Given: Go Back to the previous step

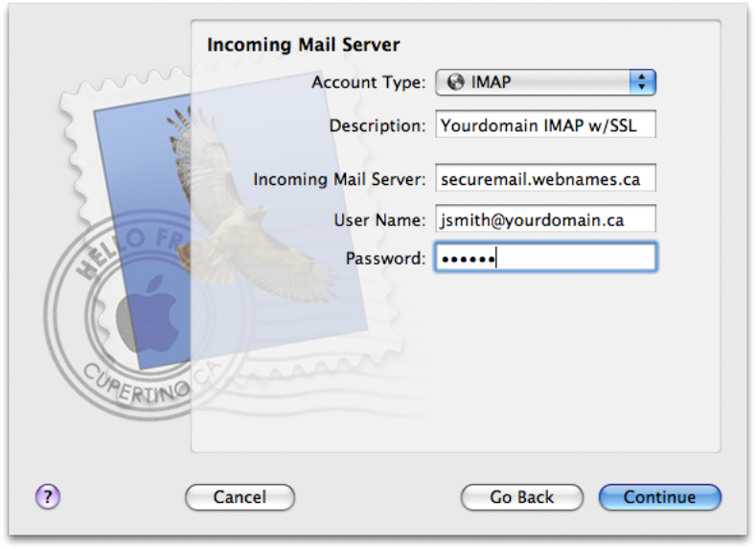Looking at the screenshot, I should [521, 497].
